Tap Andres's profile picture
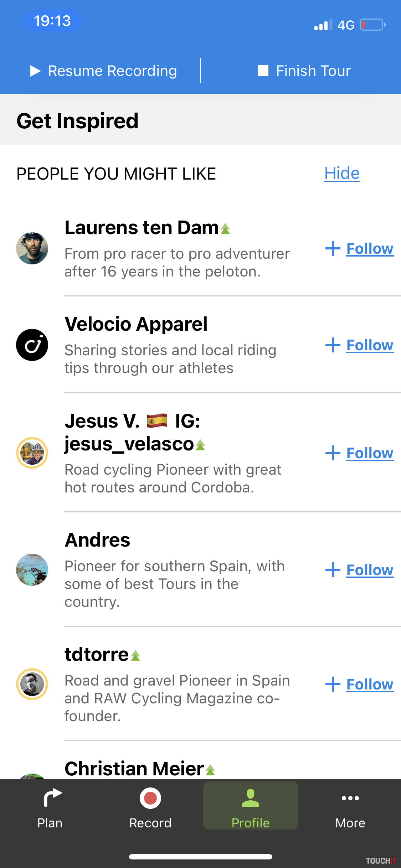401x868 pixels. point(32,569)
